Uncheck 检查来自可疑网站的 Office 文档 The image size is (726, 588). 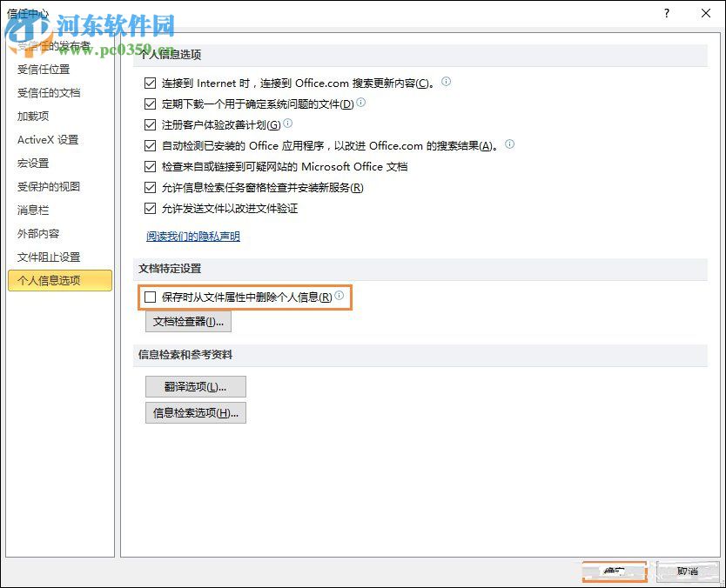[x=151, y=166]
